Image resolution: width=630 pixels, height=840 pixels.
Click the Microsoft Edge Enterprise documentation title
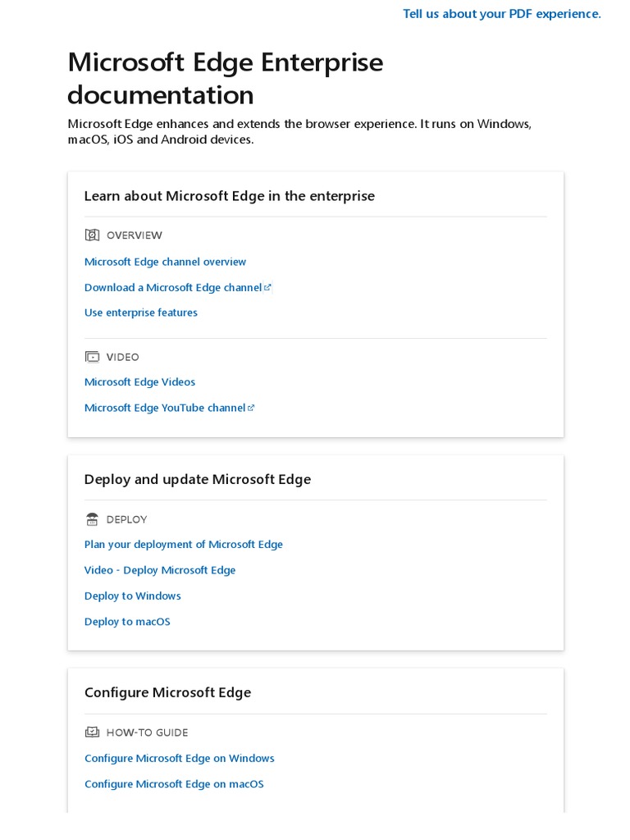[225, 79]
